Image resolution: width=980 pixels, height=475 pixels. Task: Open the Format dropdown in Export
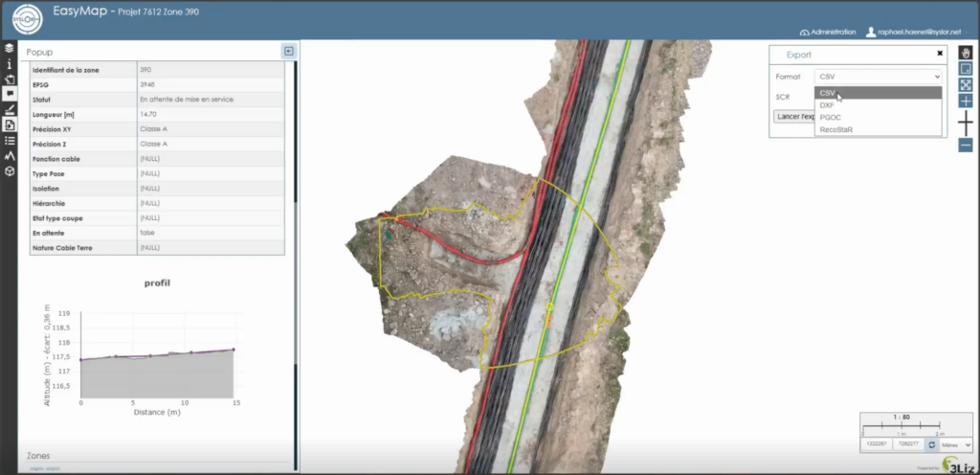tap(878, 76)
